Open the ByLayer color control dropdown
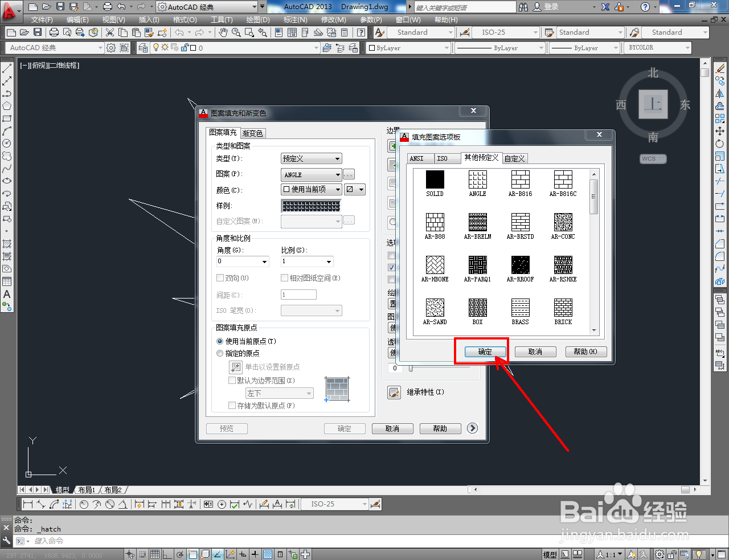This screenshot has height=560, width=729. tap(409, 48)
